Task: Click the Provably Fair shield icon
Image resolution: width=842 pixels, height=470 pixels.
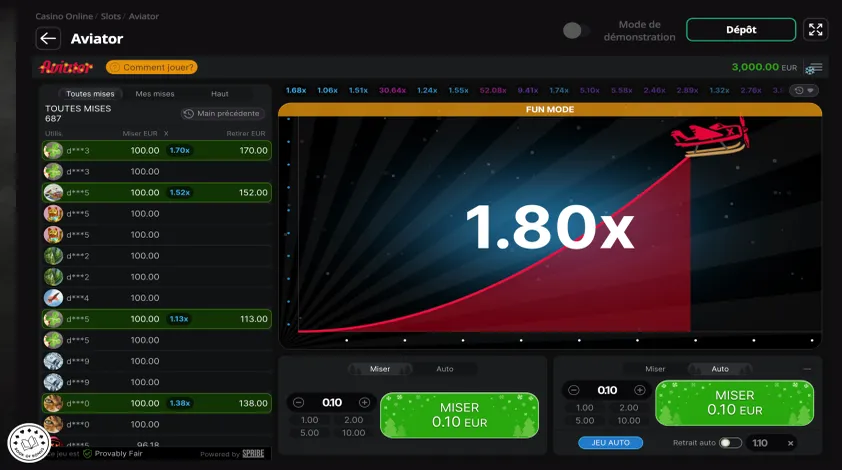Action: pos(88,454)
